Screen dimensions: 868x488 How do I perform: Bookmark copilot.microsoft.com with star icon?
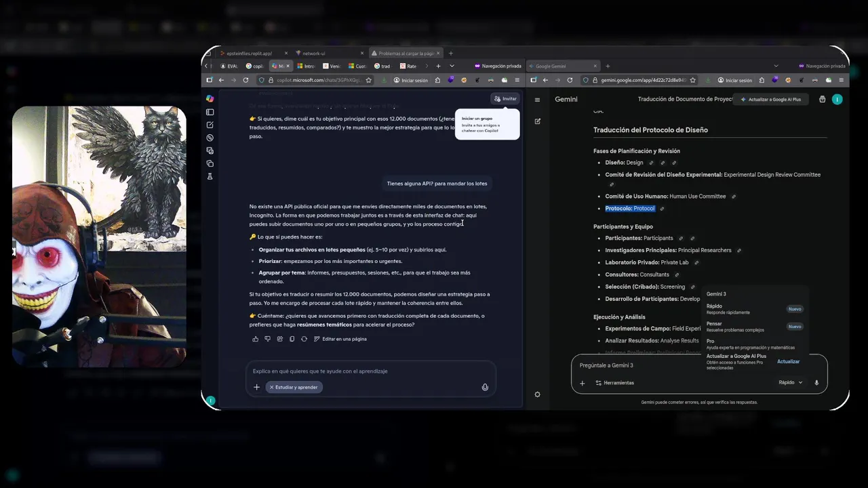[368, 80]
